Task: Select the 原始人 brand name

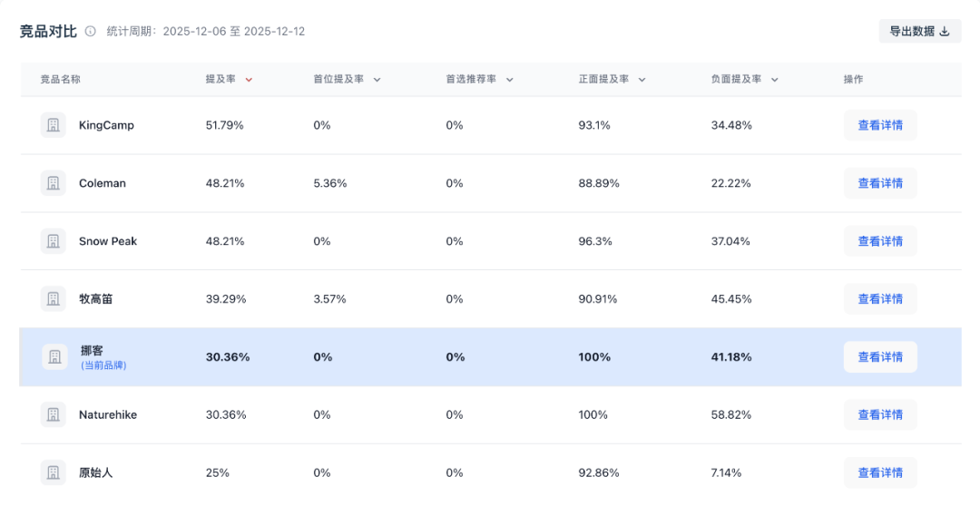Action: click(95, 472)
